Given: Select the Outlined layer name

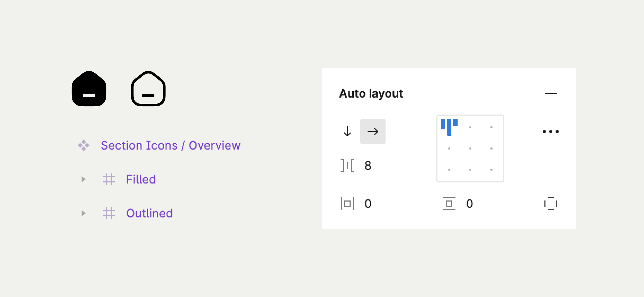Looking at the screenshot, I should click(149, 213).
